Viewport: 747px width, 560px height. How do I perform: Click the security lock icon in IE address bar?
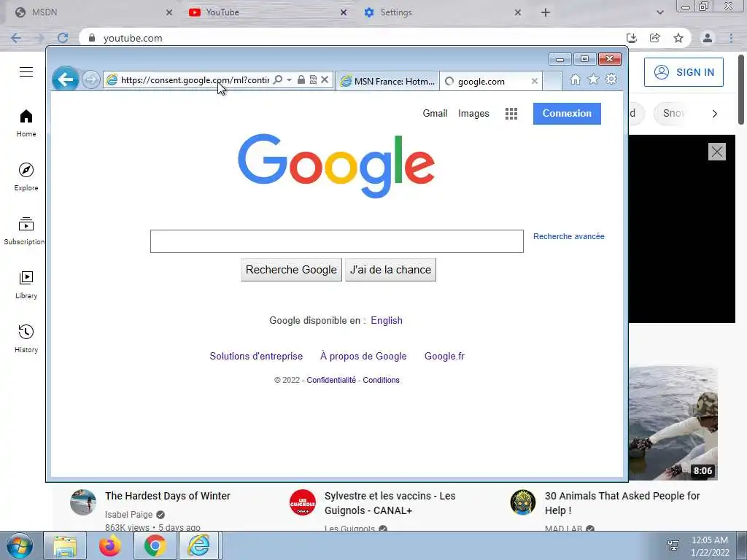(x=301, y=79)
